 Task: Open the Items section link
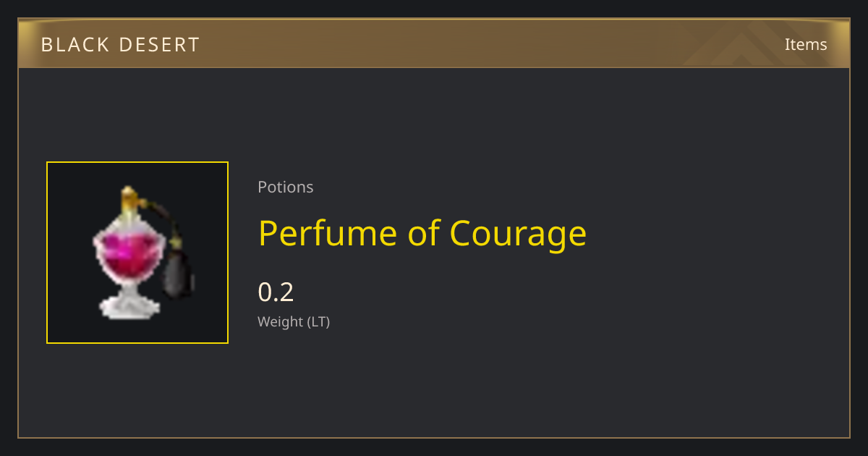(x=806, y=44)
